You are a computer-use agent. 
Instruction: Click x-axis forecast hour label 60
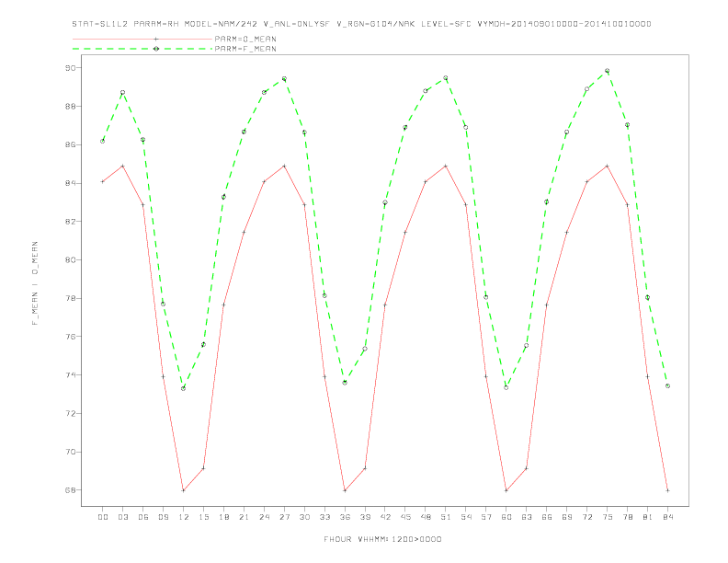(x=506, y=517)
